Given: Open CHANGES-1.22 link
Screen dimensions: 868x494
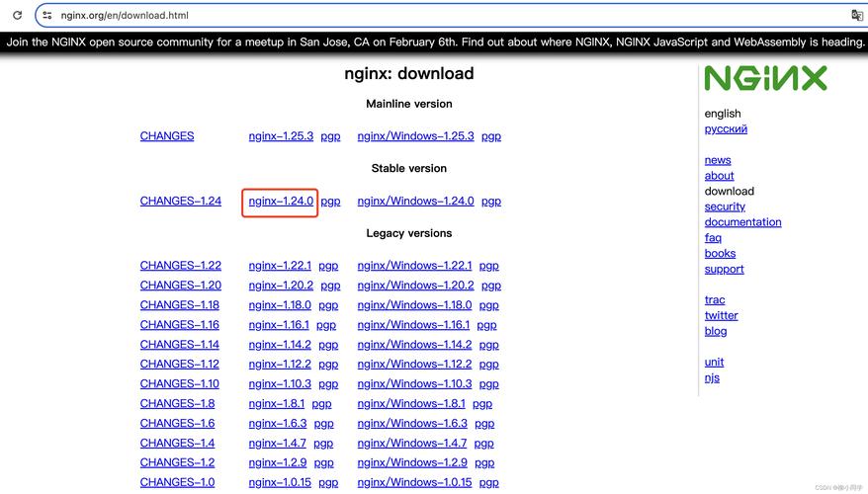Looking at the screenshot, I should 181,266.
